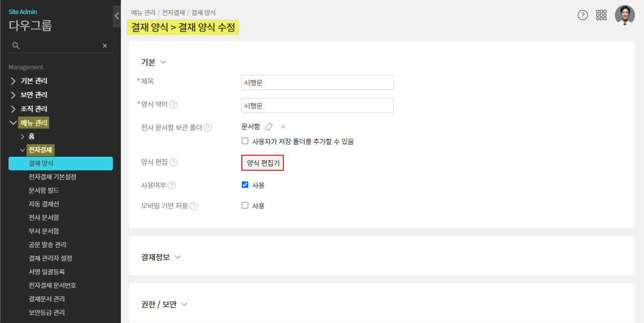Open 전자결재 기본설정 menu item

pyautogui.click(x=52, y=177)
